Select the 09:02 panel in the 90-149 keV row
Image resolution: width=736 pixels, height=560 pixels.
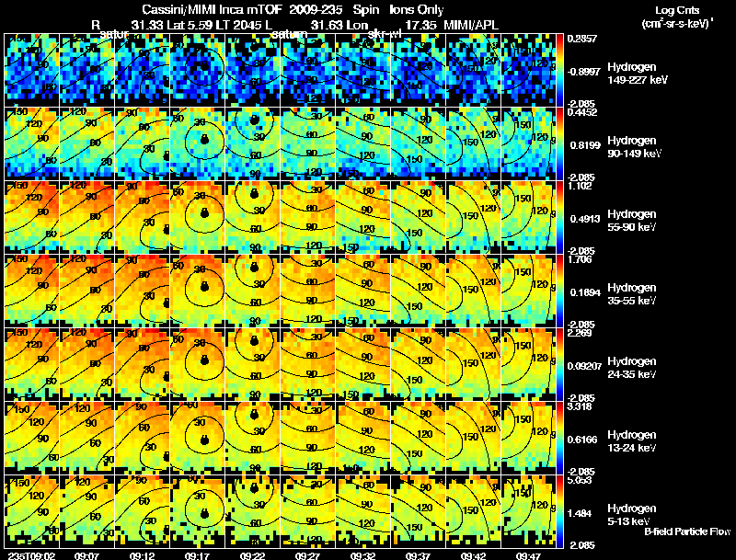tap(31, 144)
